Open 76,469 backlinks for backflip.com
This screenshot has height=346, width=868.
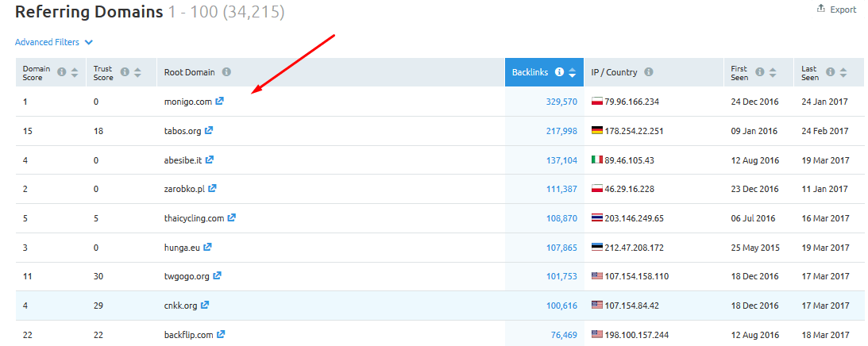point(564,335)
